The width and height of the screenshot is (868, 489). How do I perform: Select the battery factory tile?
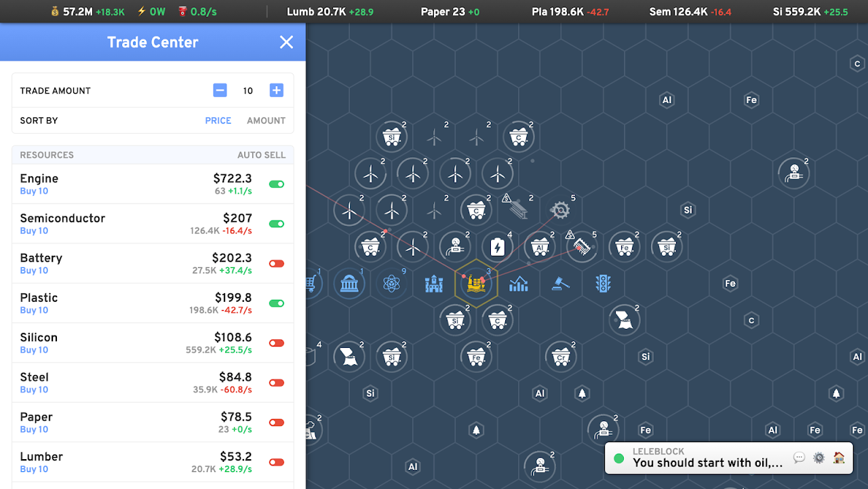point(498,247)
